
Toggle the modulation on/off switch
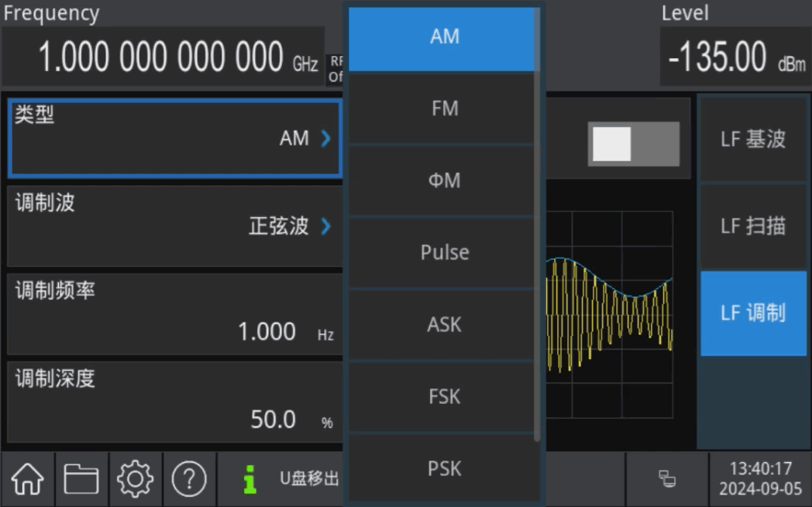[x=633, y=144]
